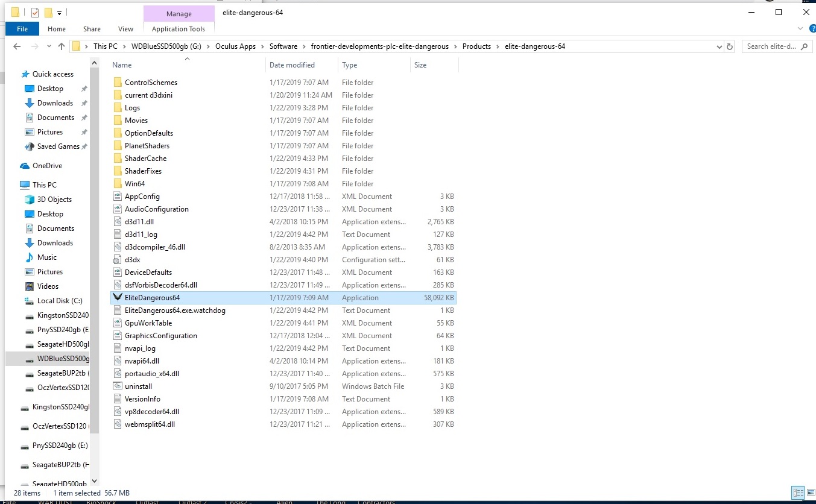The image size is (816, 504).
Task: Select the PlanetShaders folder name
Action: click(147, 145)
